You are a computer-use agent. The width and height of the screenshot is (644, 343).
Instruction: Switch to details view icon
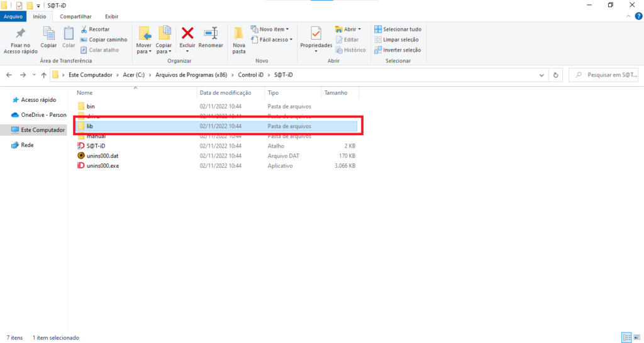pyautogui.click(x=627, y=338)
